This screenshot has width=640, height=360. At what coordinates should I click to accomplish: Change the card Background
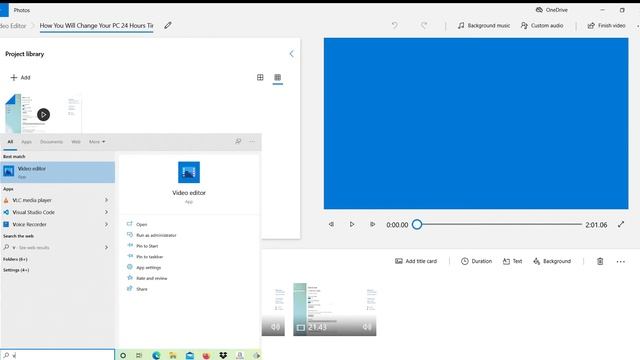[x=552, y=261]
